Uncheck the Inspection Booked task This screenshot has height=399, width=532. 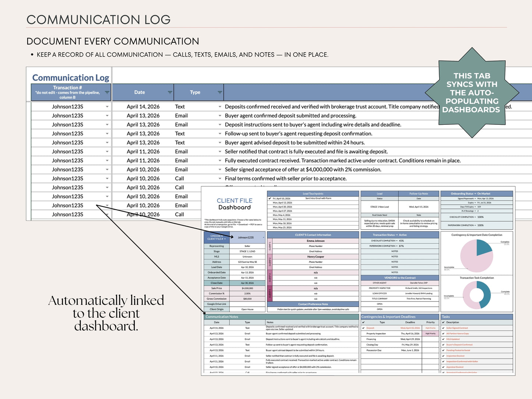tap(443, 356)
